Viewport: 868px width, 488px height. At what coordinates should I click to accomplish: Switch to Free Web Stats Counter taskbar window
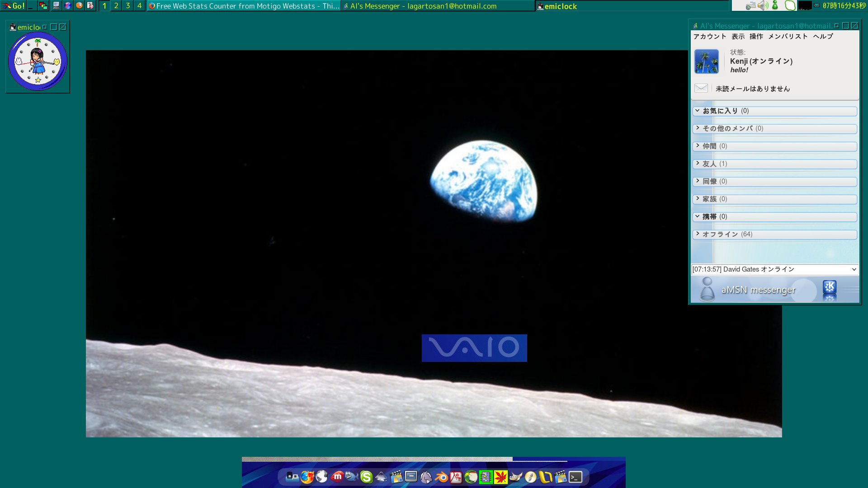tap(244, 6)
